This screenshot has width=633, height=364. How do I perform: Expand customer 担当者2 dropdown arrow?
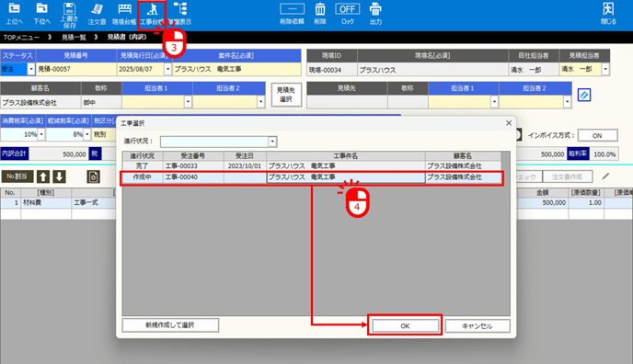pos(260,102)
